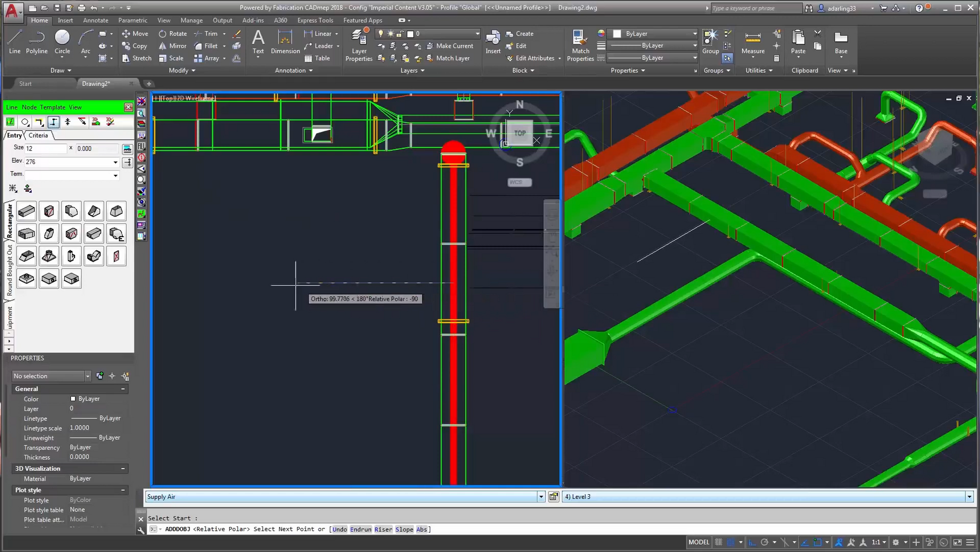The image size is (980, 552).
Task: Toggle snap mode in the status bar
Action: 730,542
